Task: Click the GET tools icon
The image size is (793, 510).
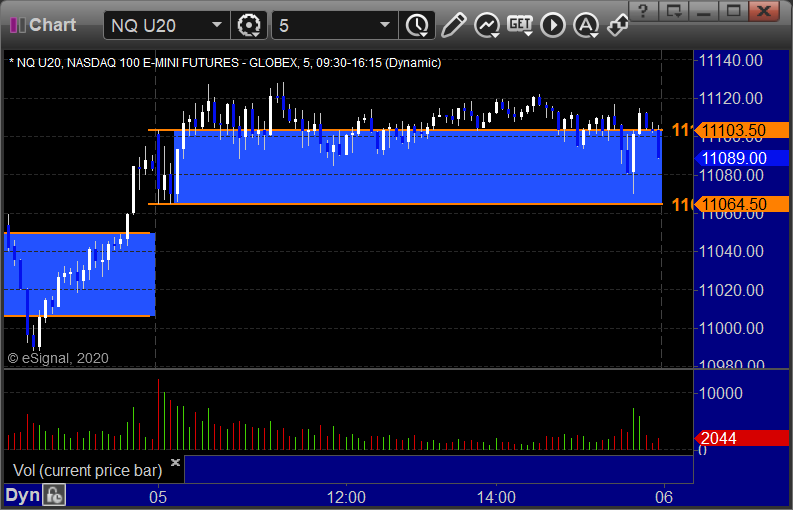Action: 520,25
